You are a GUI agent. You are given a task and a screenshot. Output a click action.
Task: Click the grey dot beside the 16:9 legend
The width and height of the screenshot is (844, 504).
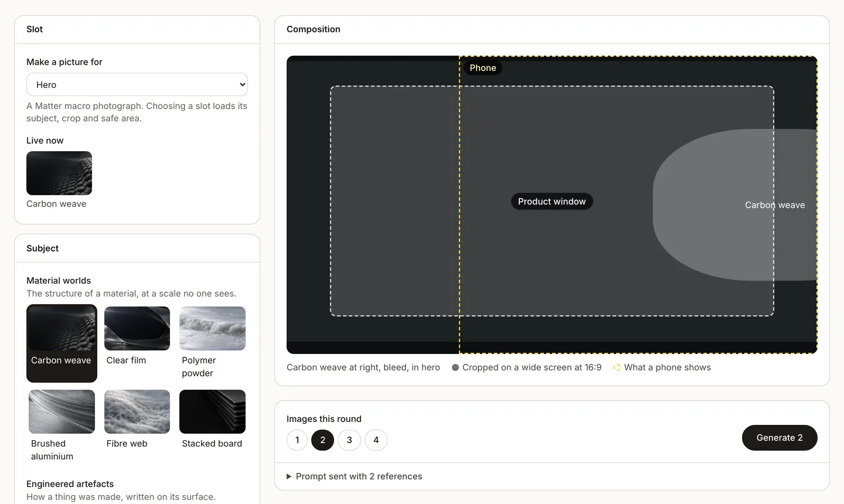point(455,367)
